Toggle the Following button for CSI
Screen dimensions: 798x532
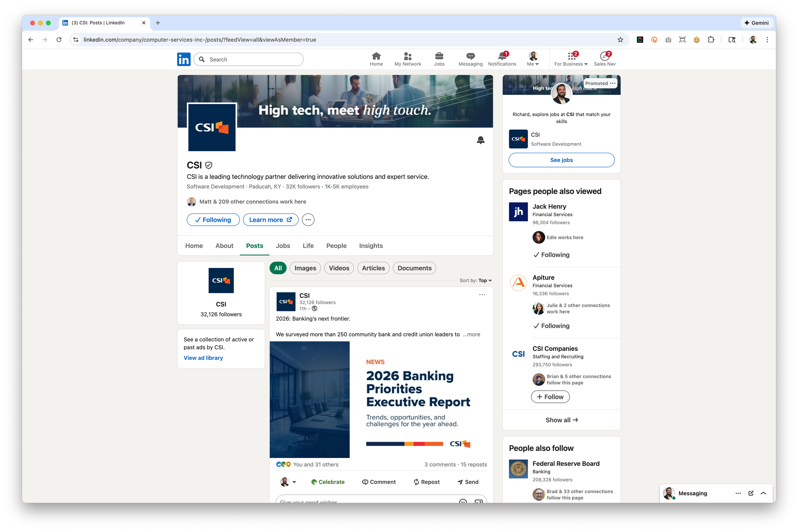pos(213,220)
